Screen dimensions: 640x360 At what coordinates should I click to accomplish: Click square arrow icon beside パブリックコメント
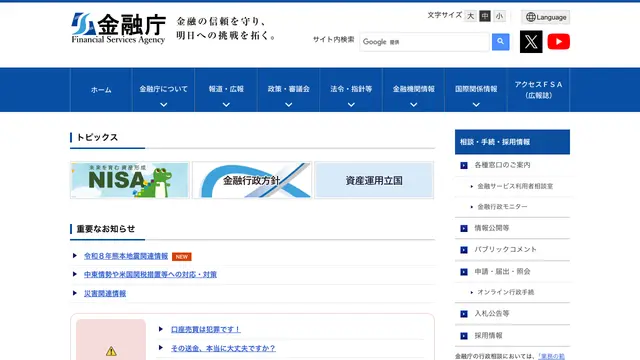[x=464, y=250]
